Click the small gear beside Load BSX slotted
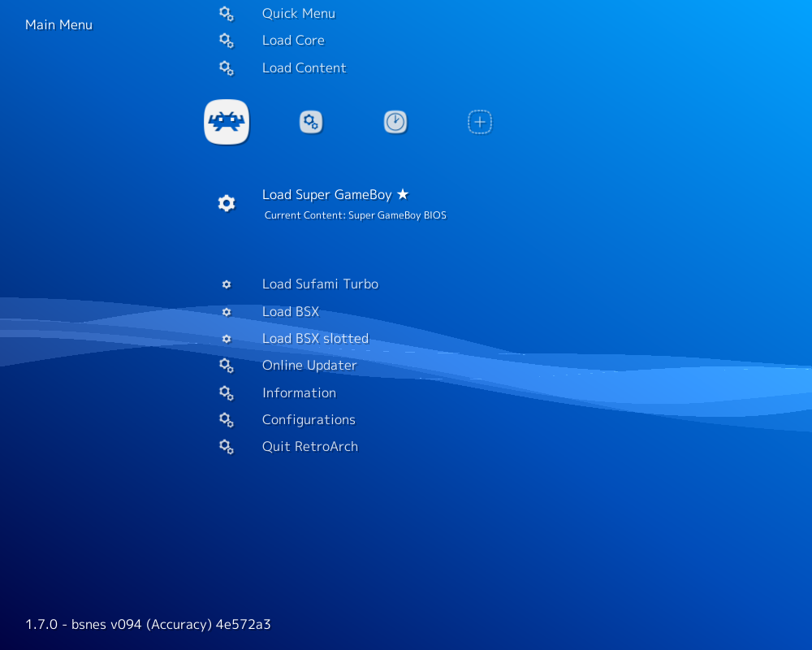Image resolution: width=812 pixels, height=650 pixels. point(227,339)
